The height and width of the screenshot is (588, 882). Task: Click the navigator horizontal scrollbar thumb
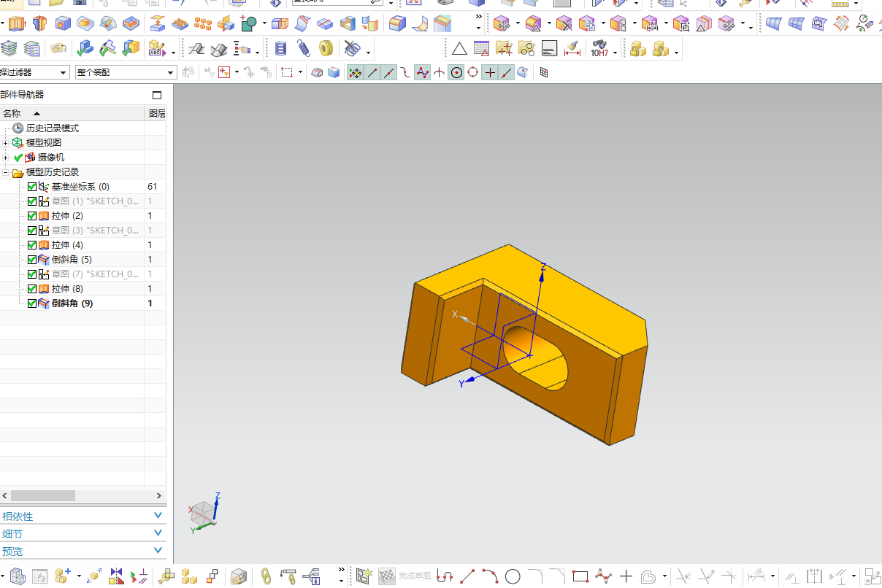pos(43,495)
